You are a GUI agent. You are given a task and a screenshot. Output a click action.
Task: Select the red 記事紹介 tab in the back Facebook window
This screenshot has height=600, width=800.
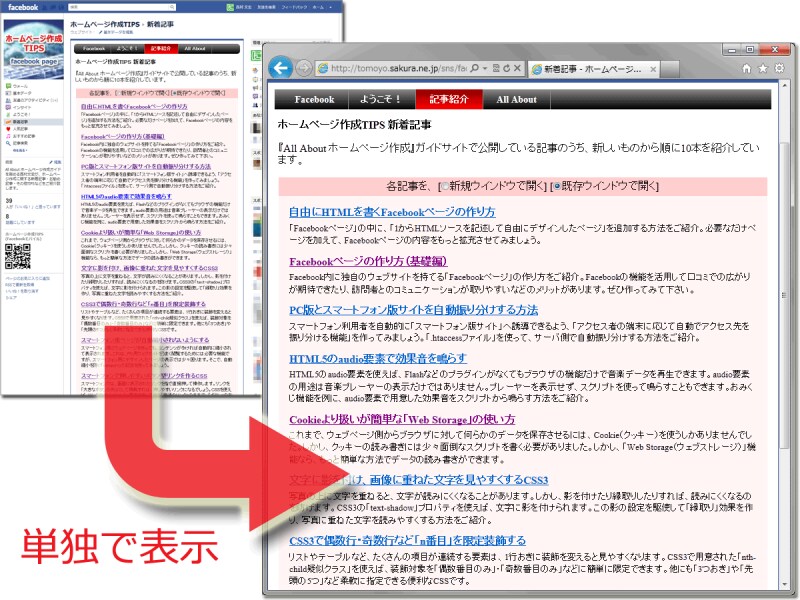161,48
